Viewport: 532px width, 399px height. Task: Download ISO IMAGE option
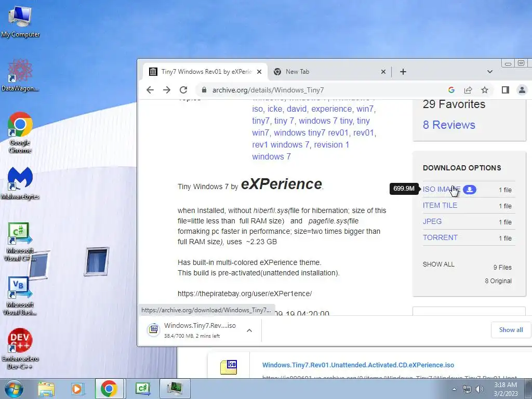tap(442, 189)
